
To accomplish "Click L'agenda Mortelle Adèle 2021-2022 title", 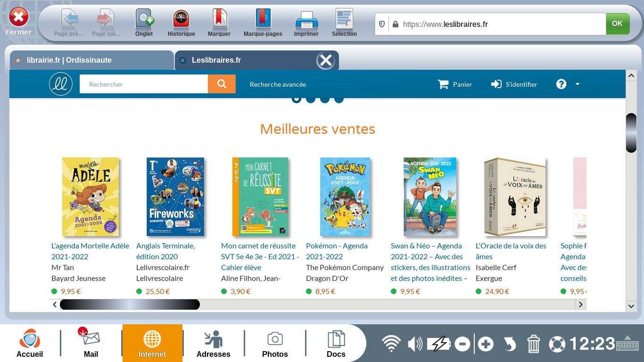I will tap(90, 251).
